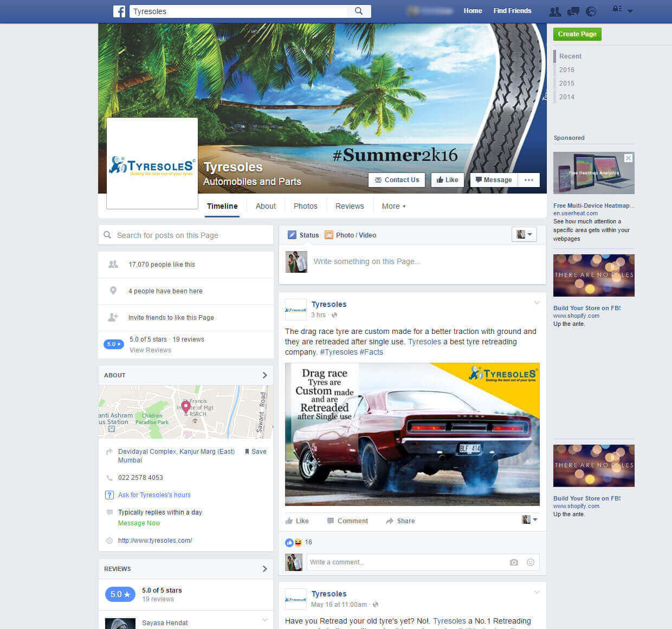Click the Facebook logo in the top bar
672x629 pixels.
(119, 11)
